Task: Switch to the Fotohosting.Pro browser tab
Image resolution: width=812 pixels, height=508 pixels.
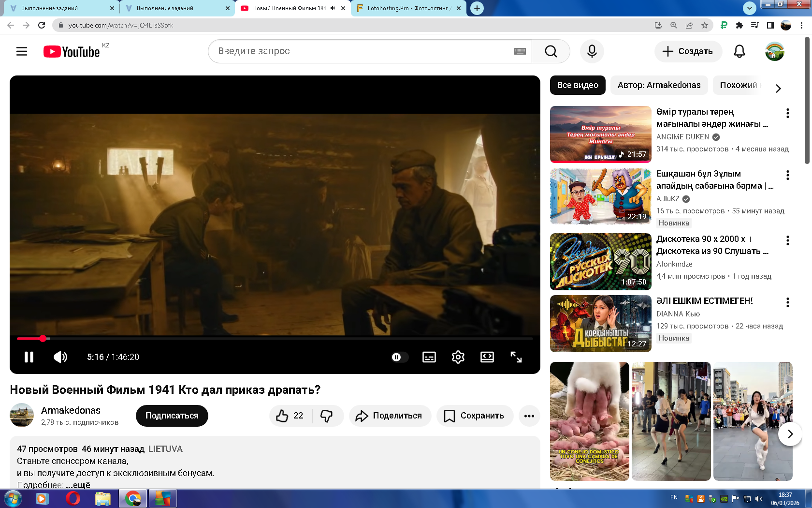Action: 409,8
